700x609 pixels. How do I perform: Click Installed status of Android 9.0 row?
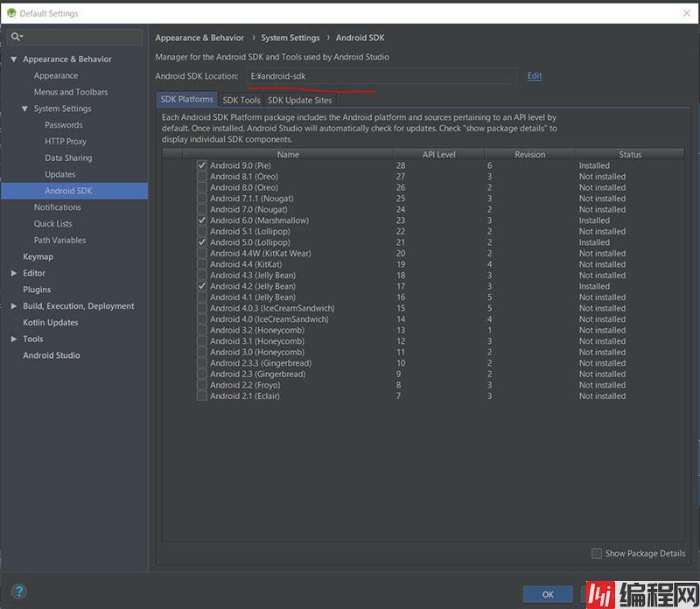(594, 165)
